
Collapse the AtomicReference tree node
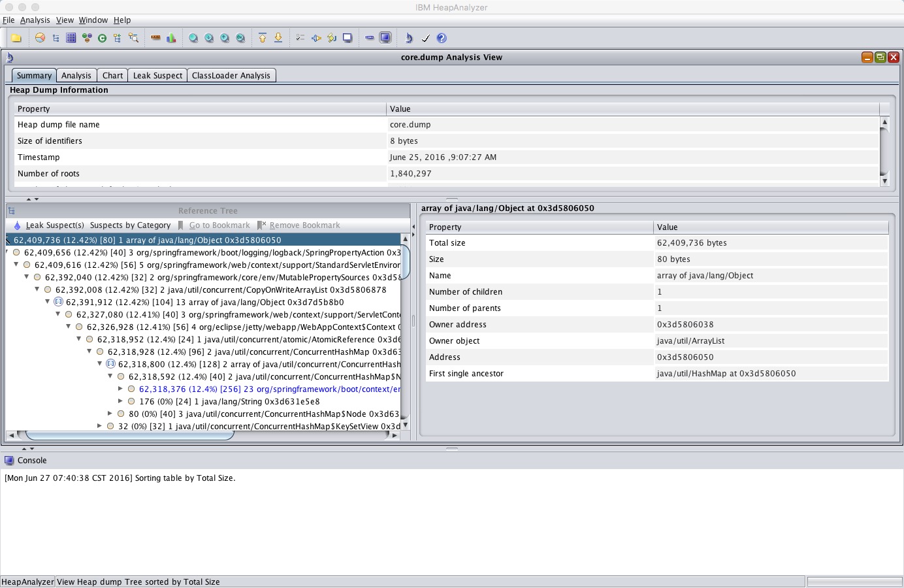(x=79, y=339)
